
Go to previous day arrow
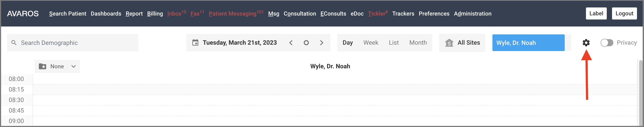[291, 43]
